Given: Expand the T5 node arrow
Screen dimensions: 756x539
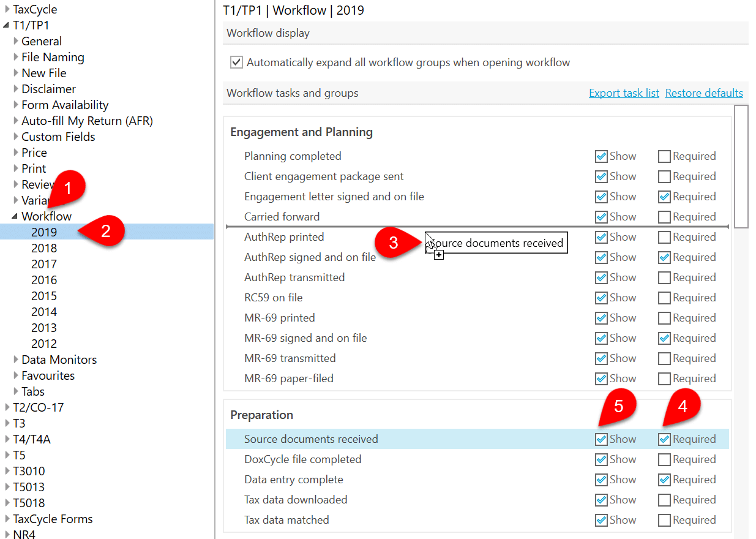Looking at the screenshot, I should (7, 456).
